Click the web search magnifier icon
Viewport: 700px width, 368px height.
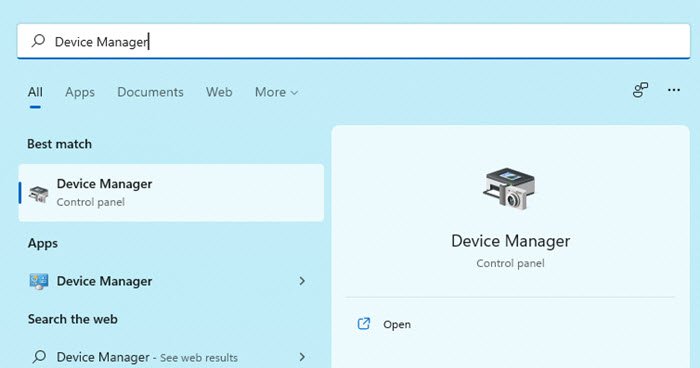pyautogui.click(x=39, y=356)
